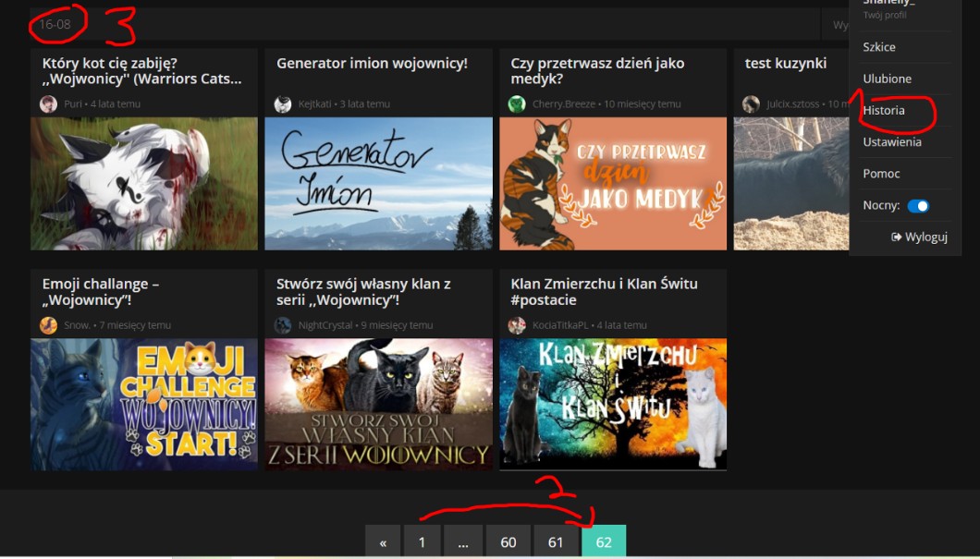980x559 pixels.
Task: Click Julcix.sztoss's author avatar
Action: click(x=751, y=104)
